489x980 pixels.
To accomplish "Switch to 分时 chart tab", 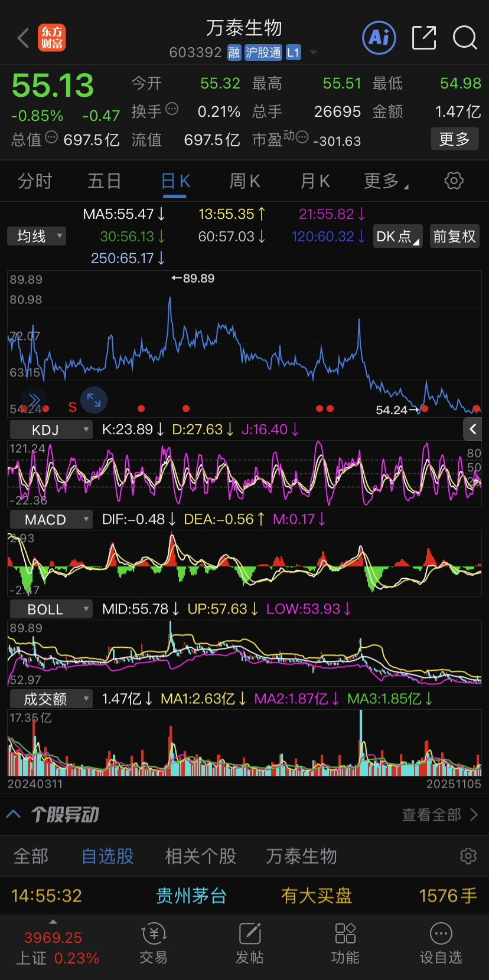I will point(35,181).
